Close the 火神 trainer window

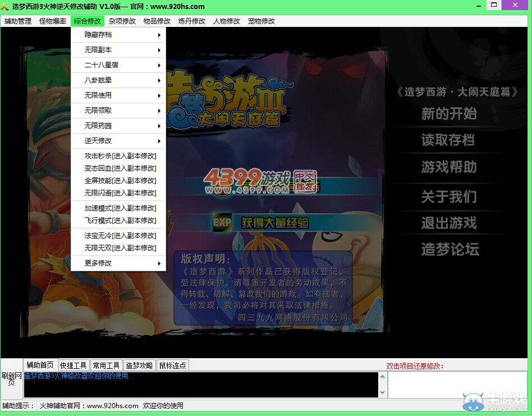(x=515, y=5)
